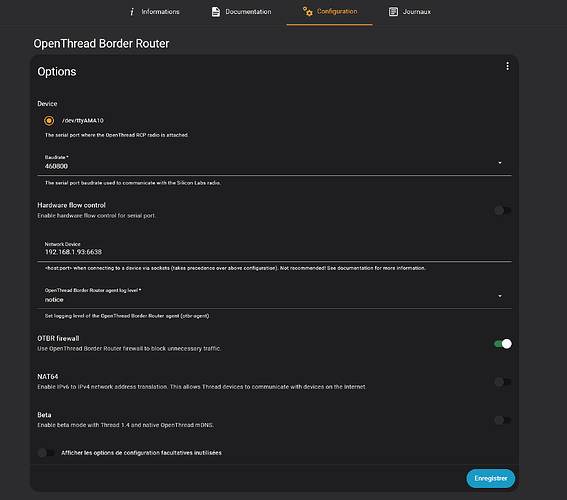Enable the NAT64 toggle
The height and width of the screenshot is (500, 567).
click(502, 382)
